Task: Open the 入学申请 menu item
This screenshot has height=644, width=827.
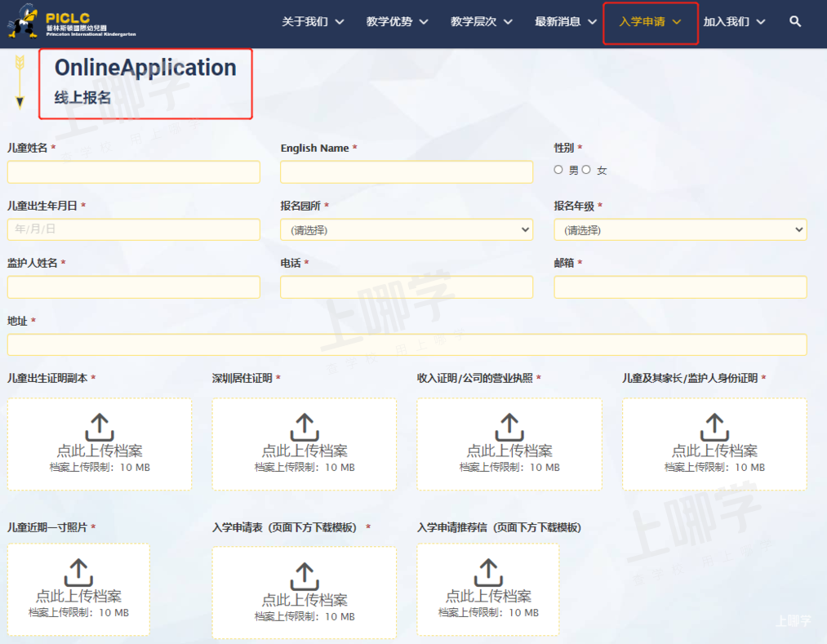Action: click(650, 22)
